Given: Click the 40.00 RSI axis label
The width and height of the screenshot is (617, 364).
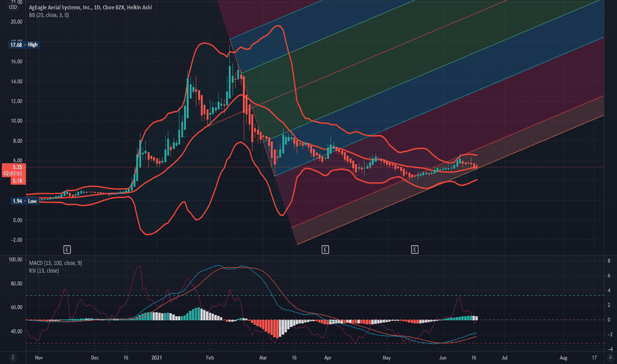Looking at the screenshot, I should [x=17, y=332].
